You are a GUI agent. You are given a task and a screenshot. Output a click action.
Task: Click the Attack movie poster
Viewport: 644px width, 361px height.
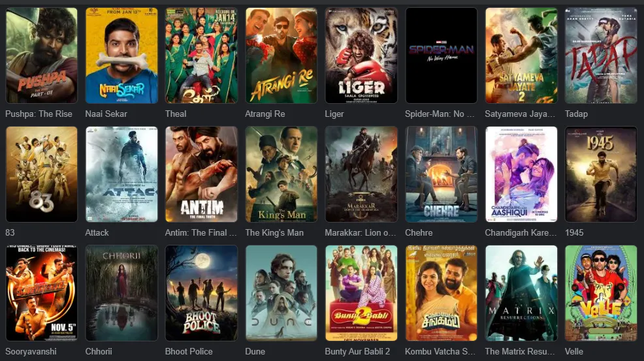(x=121, y=174)
